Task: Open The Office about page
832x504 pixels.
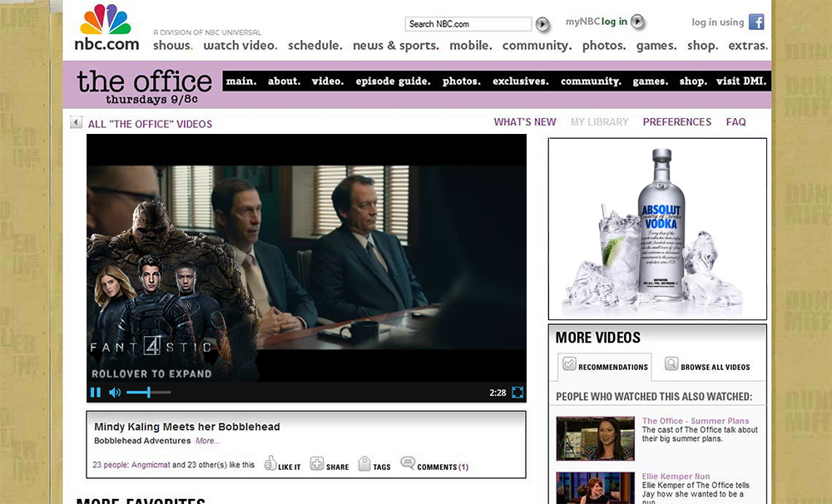Action: pos(284,82)
